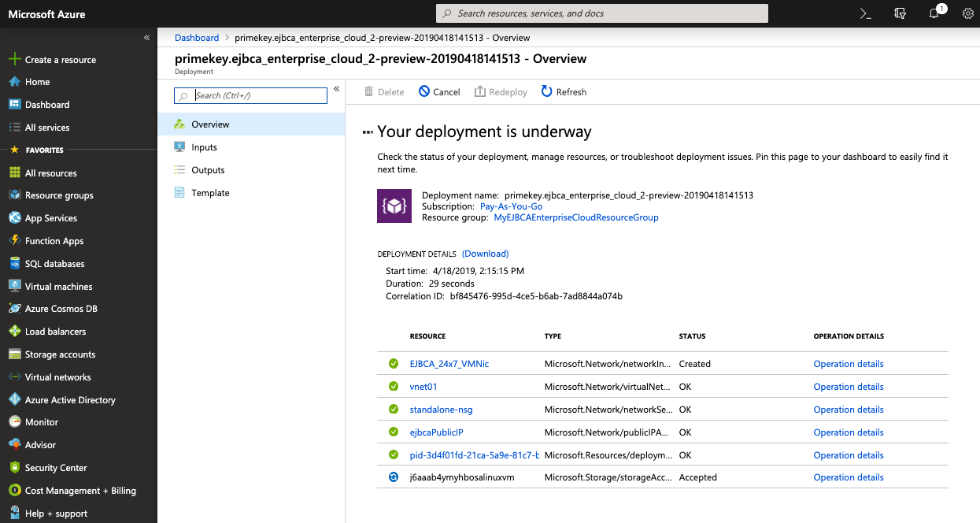Viewport: 980px width, 523px height.
Task: Collapse the left portal sidebar
Action: tap(146, 38)
